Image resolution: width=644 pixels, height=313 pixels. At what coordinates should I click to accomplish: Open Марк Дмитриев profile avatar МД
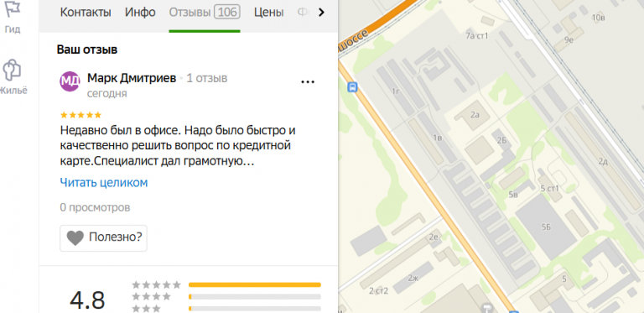(x=70, y=81)
